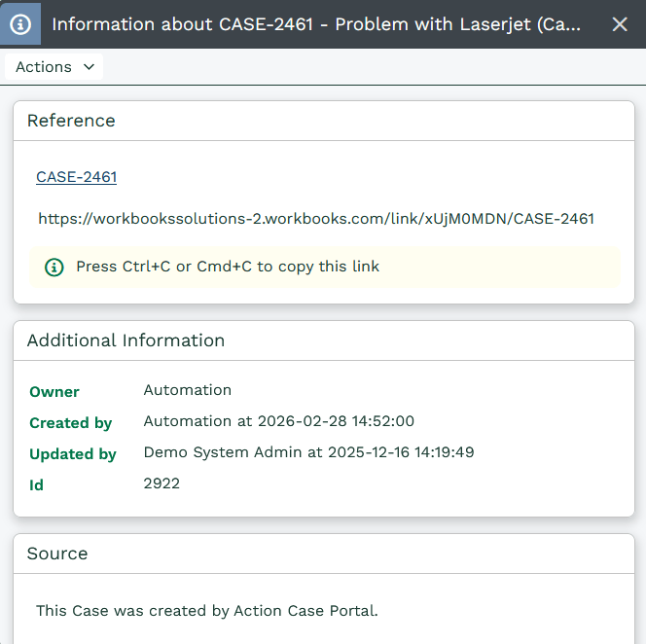Click the Id value 2922

[x=161, y=483]
